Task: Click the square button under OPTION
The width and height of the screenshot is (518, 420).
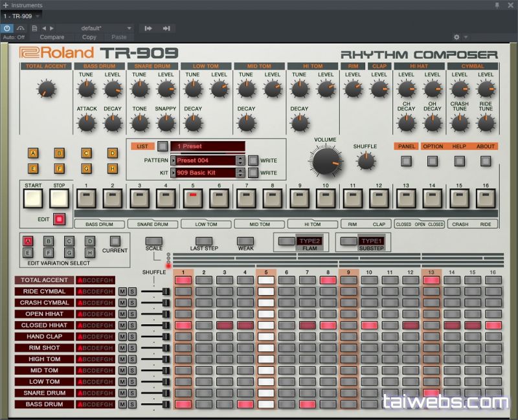Action: (433, 160)
